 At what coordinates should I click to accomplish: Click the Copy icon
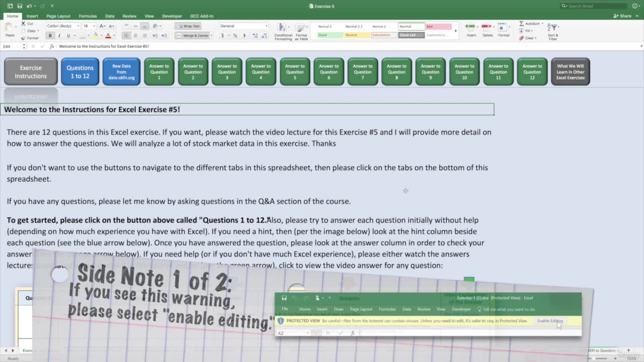pyautogui.click(x=24, y=31)
